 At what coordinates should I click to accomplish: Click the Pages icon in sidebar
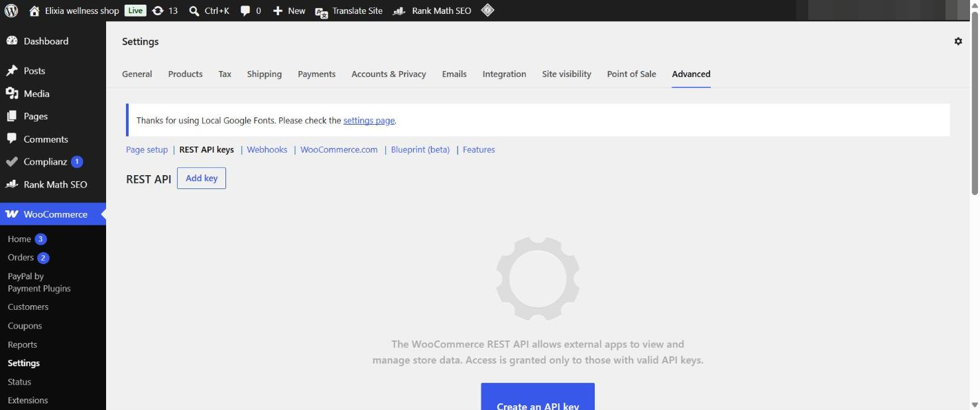point(12,116)
